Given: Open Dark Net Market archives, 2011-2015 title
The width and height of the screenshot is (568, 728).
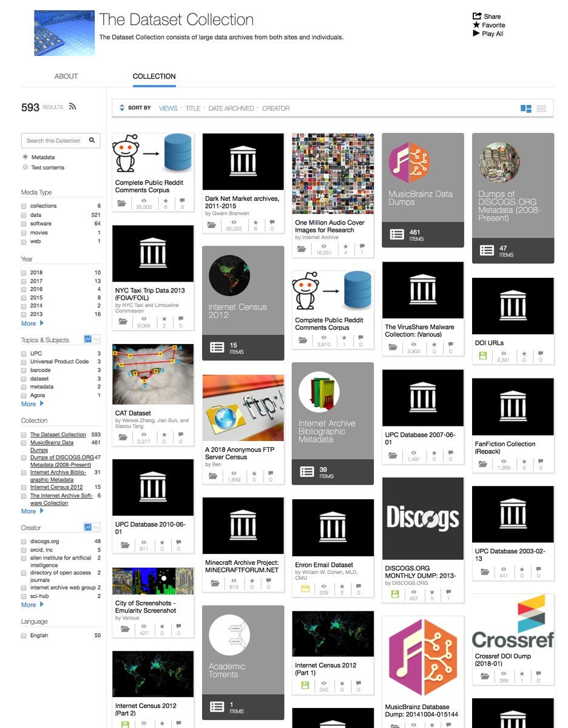Looking at the screenshot, I should (x=242, y=202).
